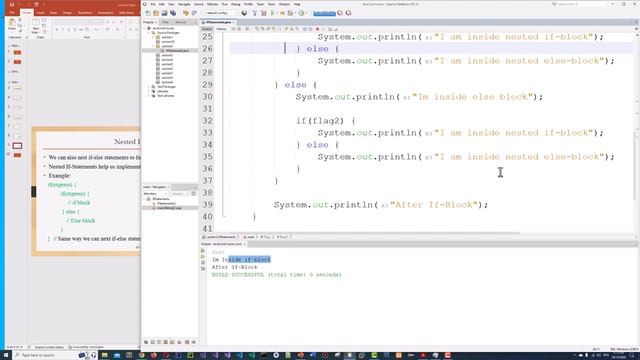Click the globe browser icon in NetBeans toolbar
640x360 pixels.
(244, 13)
